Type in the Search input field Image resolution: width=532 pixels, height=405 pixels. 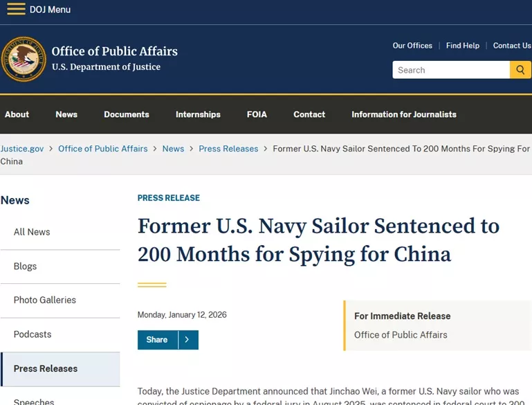451,70
